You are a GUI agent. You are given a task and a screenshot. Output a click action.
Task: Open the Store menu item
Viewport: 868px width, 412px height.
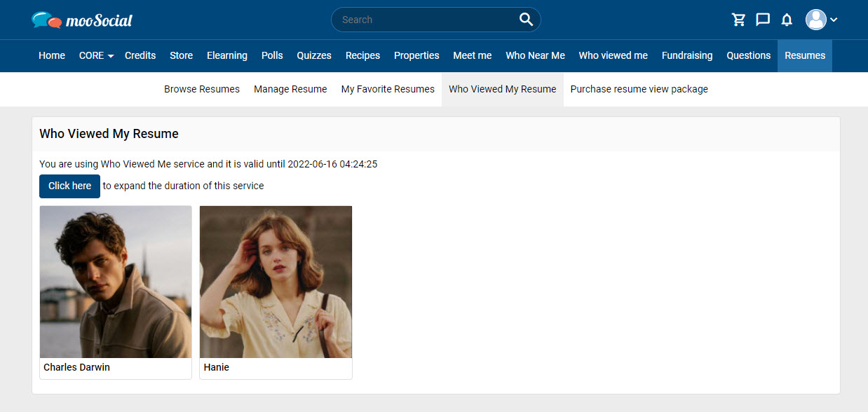click(x=181, y=55)
